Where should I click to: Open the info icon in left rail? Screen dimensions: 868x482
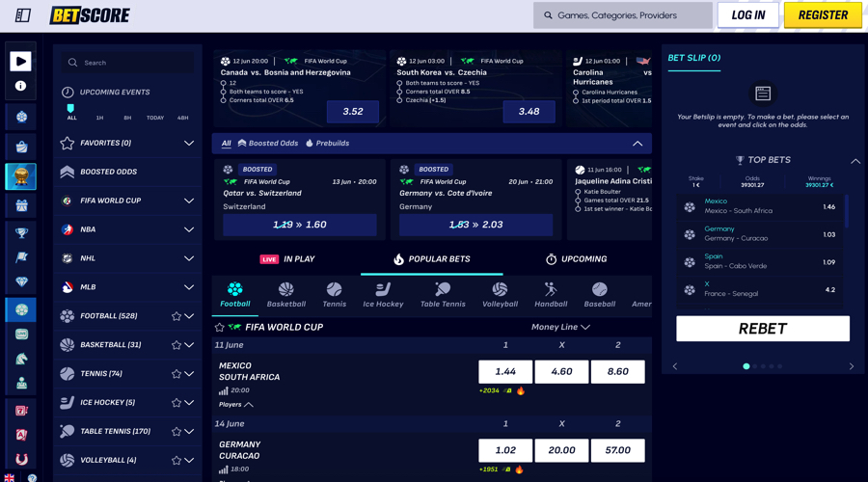click(x=20, y=86)
